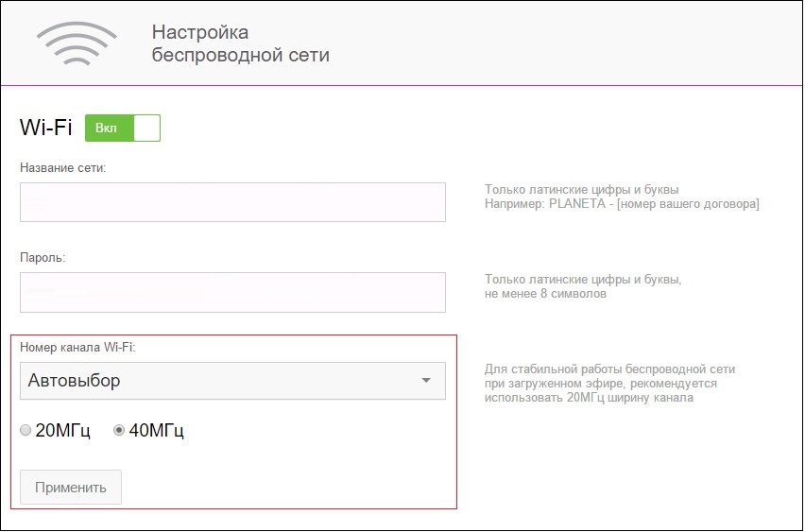Click the Wi-Fi signal icon in header
The height and width of the screenshot is (532, 805).
click(x=77, y=43)
